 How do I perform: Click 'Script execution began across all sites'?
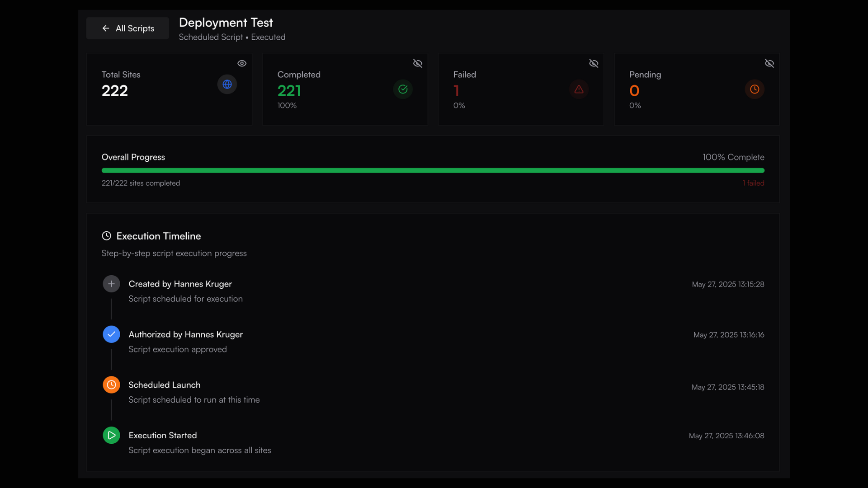pyautogui.click(x=200, y=450)
